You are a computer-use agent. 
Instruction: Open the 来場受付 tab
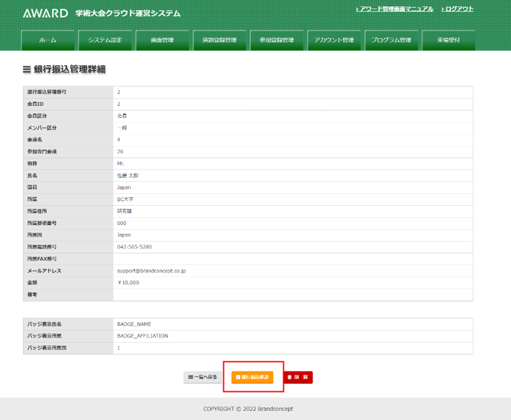point(448,40)
